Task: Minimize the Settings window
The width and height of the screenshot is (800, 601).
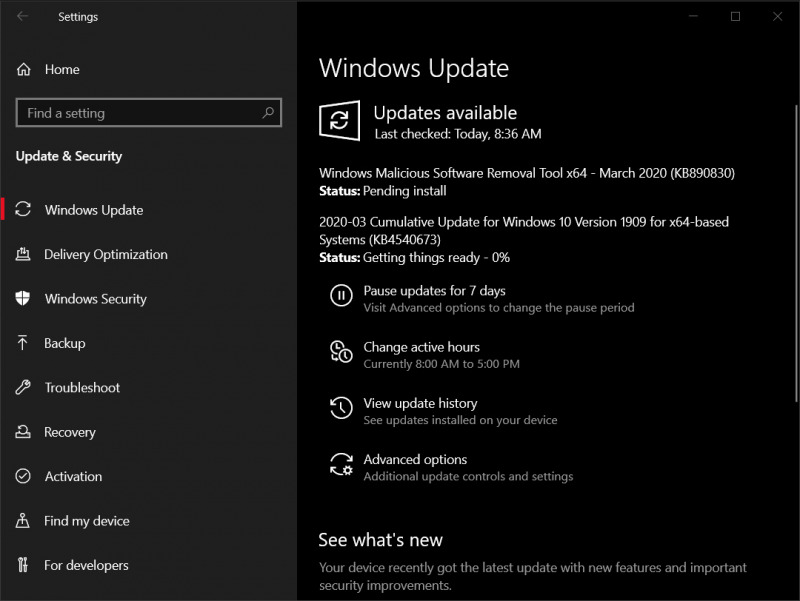Action: click(693, 16)
